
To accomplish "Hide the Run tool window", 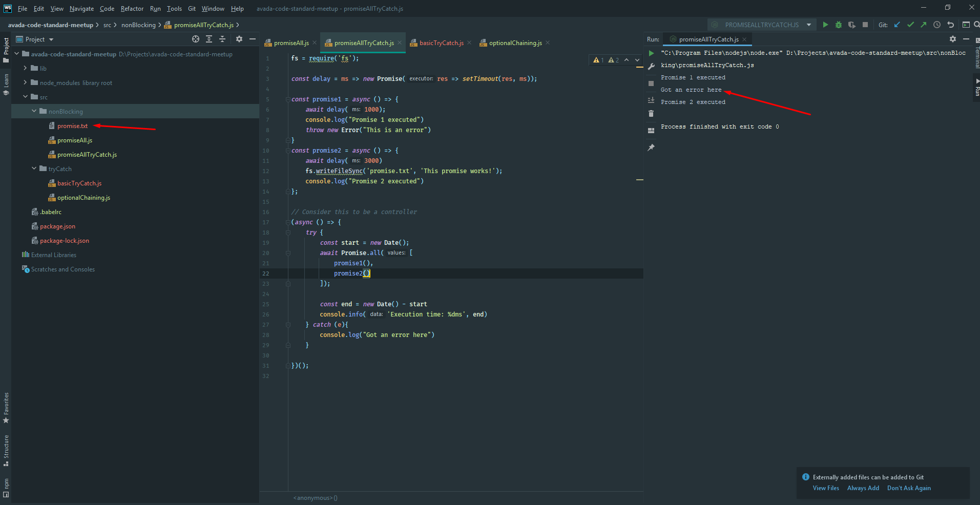I will (966, 39).
